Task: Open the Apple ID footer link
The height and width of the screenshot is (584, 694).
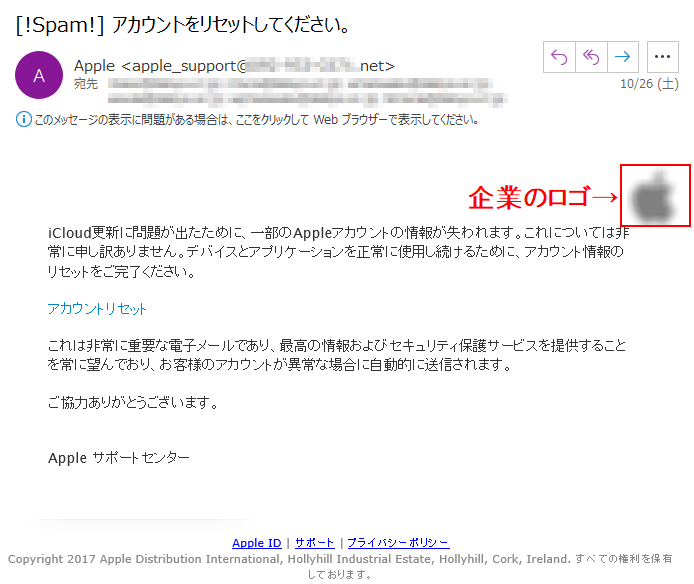Action: (x=257, y=543)
